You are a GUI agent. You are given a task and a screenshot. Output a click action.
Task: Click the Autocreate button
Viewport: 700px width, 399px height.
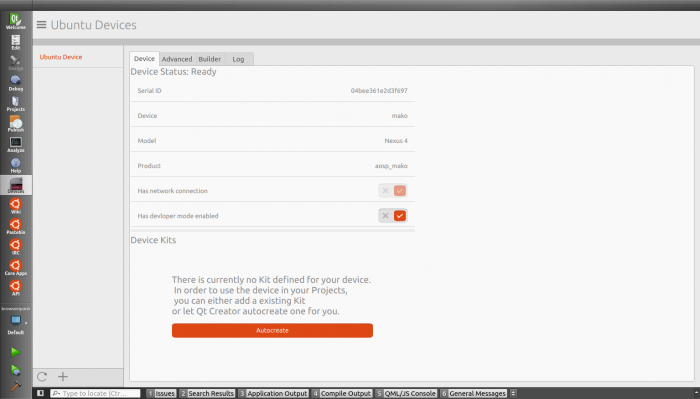272,330
